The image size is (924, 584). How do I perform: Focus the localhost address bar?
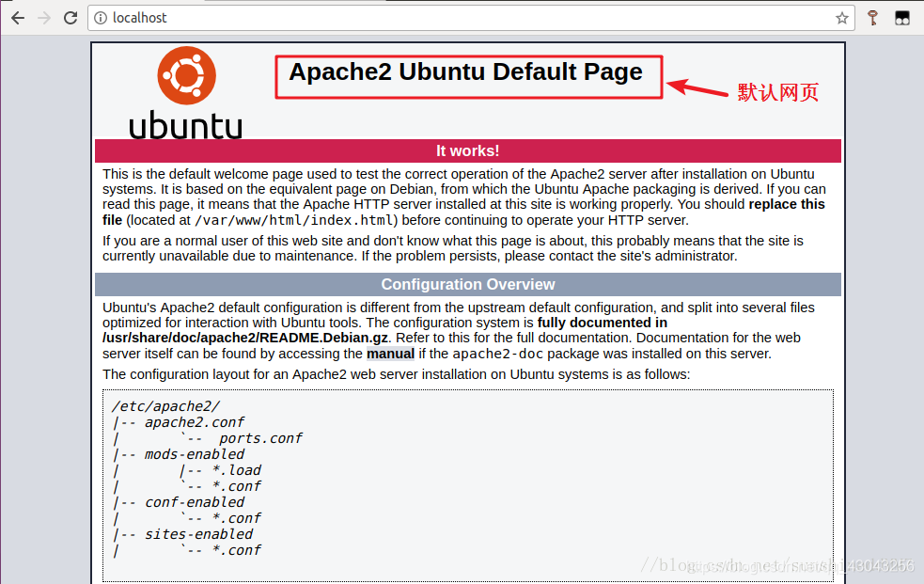pos(472,18)
